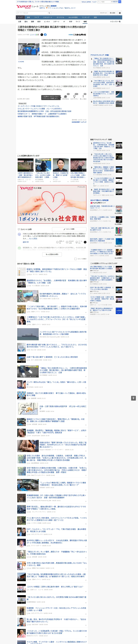The image size is (138, 644).
Task: Click the blue web search button at top
Action: [x=120, y=2]
